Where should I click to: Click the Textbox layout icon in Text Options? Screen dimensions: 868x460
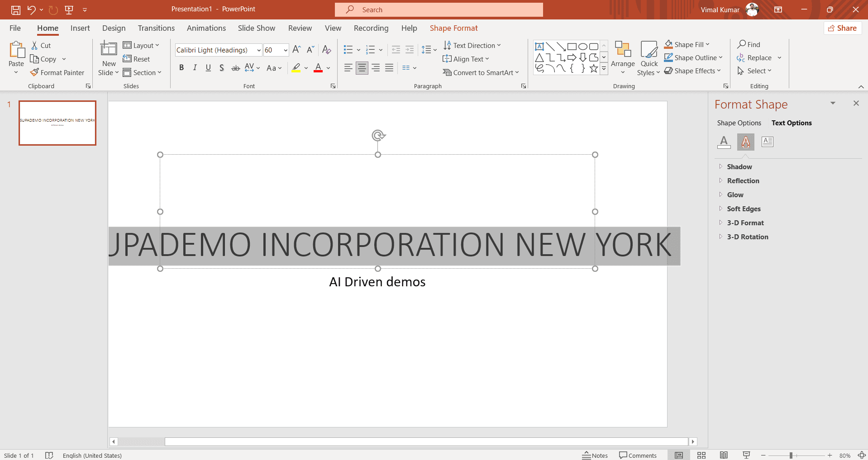[x=768, y=142]
